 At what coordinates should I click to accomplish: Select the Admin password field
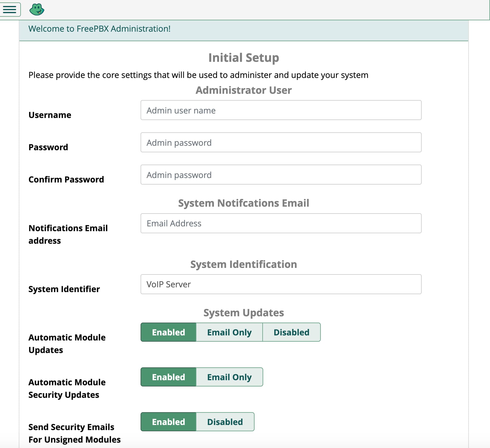(x=281, y=142)
